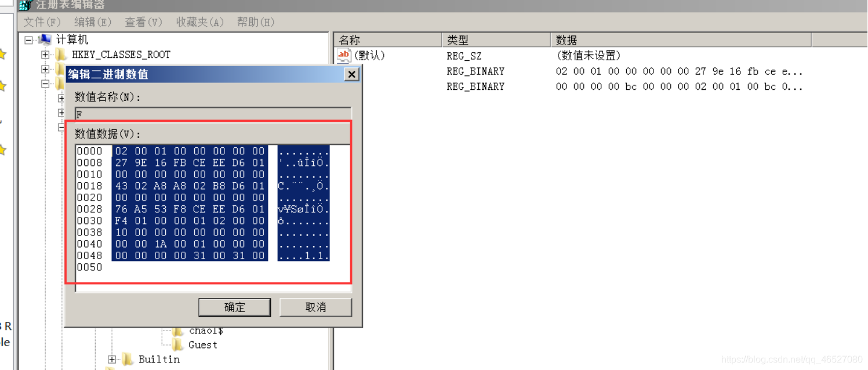Close the 编辑二进制数值 dialog
The image size is (868, 370).
351,74
